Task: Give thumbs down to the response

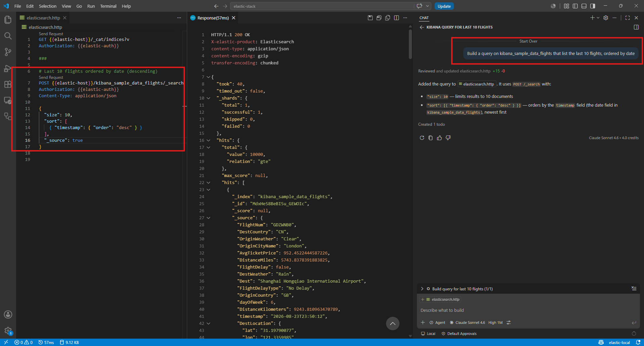Action: tap(448, 138)
